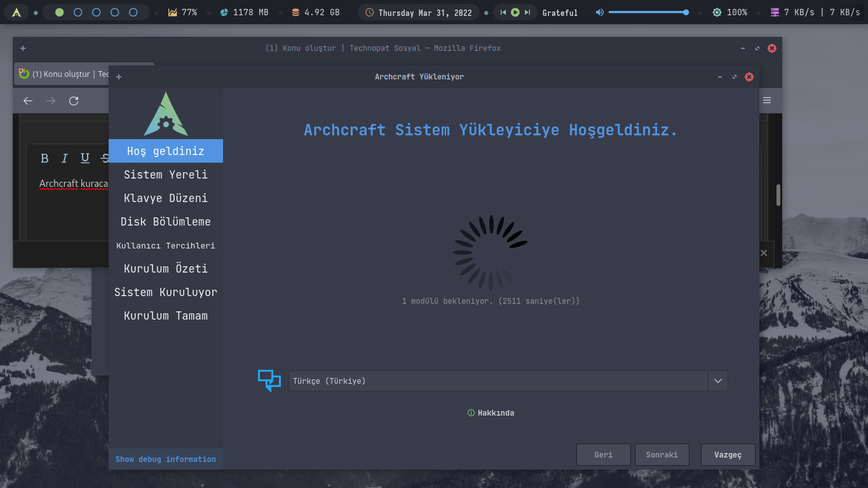Select the Sistem Kuruluyor step
This screenshot has width=868, height=488.
[166, 292]
